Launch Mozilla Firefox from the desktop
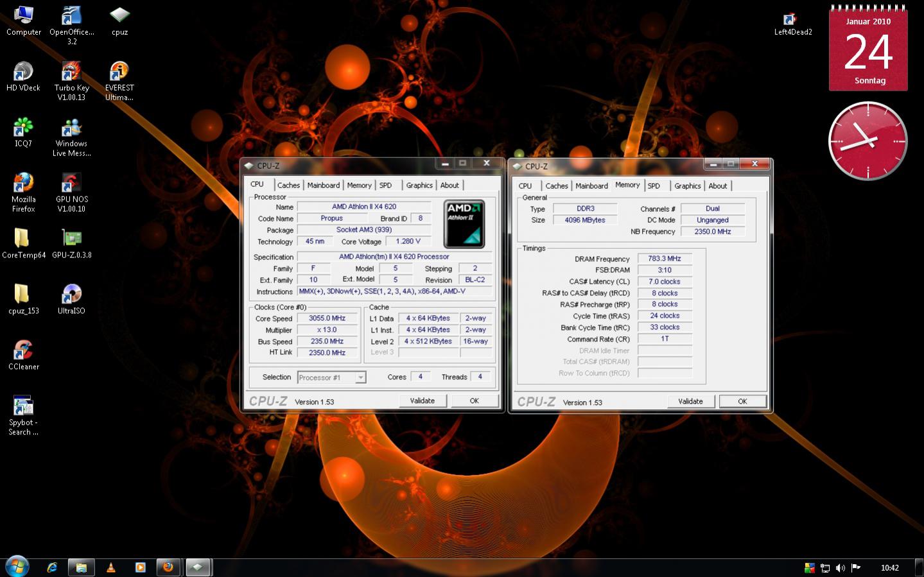Viewport: 924px width, 577px height. 23,193
